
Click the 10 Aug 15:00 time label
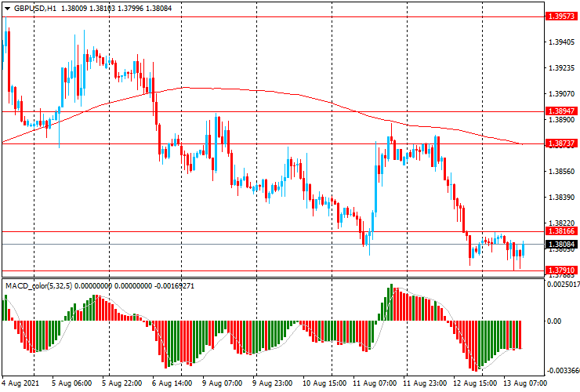point(324,383)
